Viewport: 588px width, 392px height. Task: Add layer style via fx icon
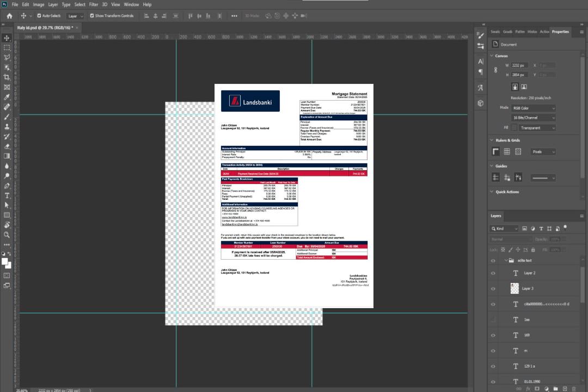[x=528, y=389]
